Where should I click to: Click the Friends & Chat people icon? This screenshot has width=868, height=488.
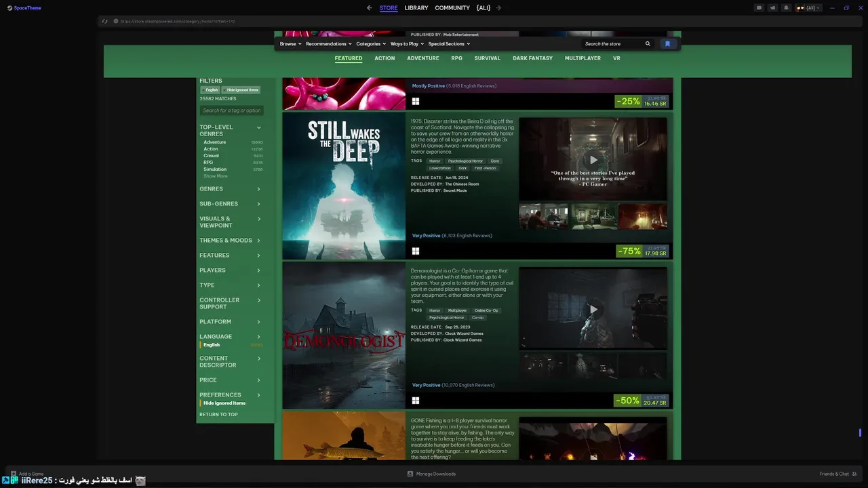(x=854, y=474)
